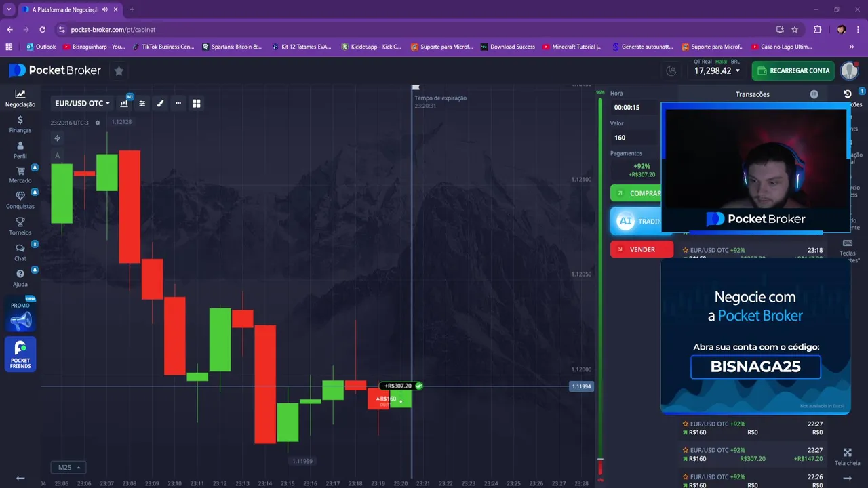Open the more options (three dots) menu
This screenshot has width=868, height=488.
[178, 103]
